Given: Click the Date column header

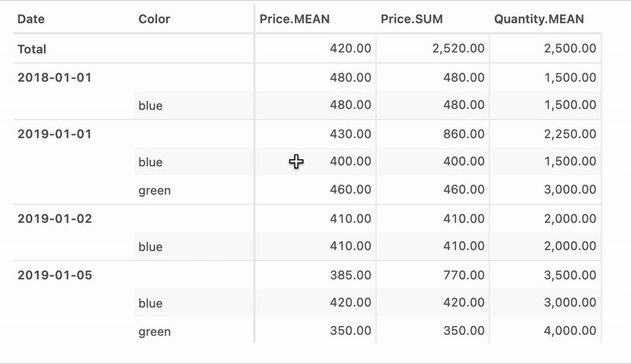Looking at the screenshot, I should tap(31, 19).
